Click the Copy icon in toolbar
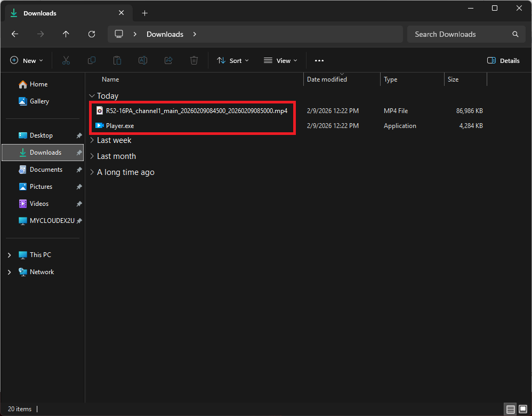The height and width of the screenshot is (416, 532). [x=92, y=61]
